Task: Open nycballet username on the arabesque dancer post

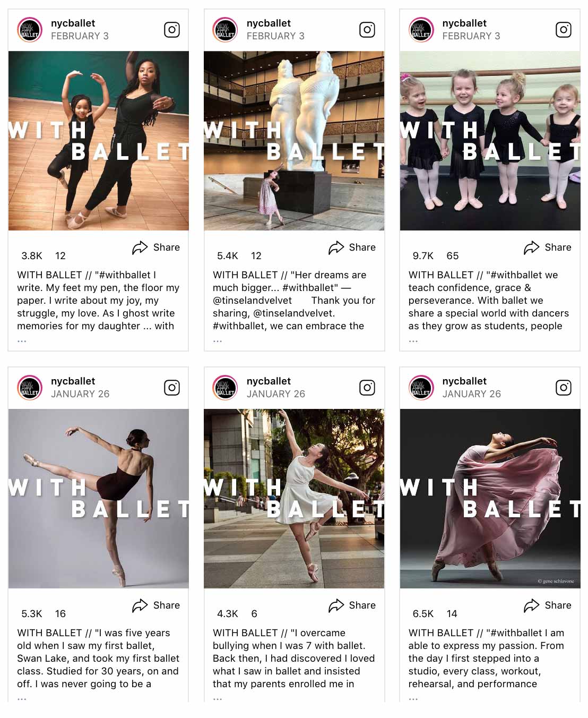Action: (x=73, y=381)
